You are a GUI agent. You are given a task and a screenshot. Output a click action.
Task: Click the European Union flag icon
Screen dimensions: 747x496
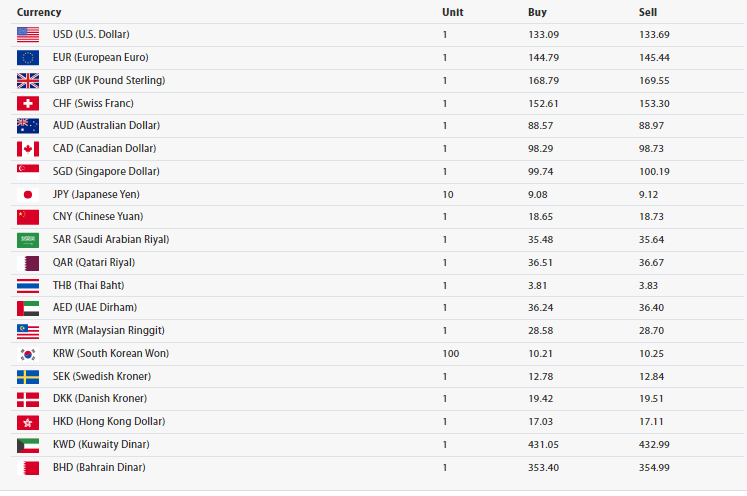[28, 57]
